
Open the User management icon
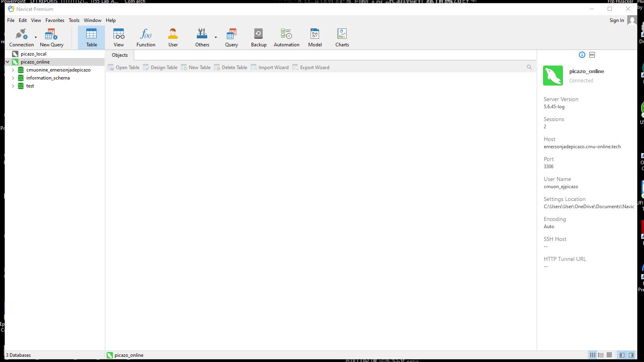[173, 38]
